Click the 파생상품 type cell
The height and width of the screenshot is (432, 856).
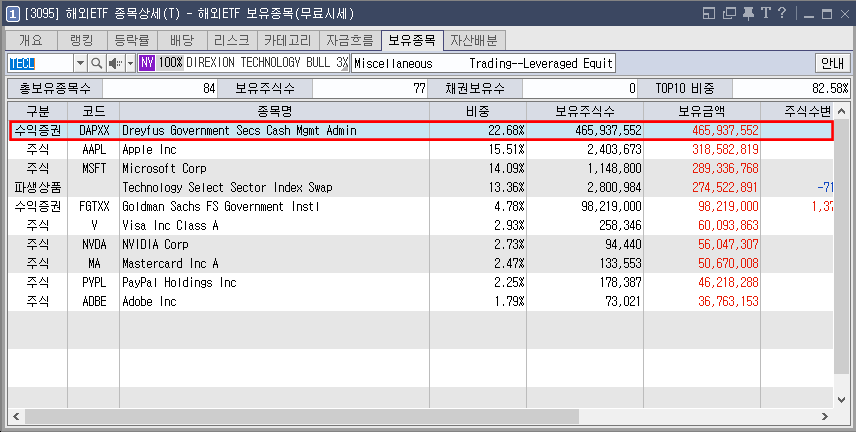tap(38, 187)
